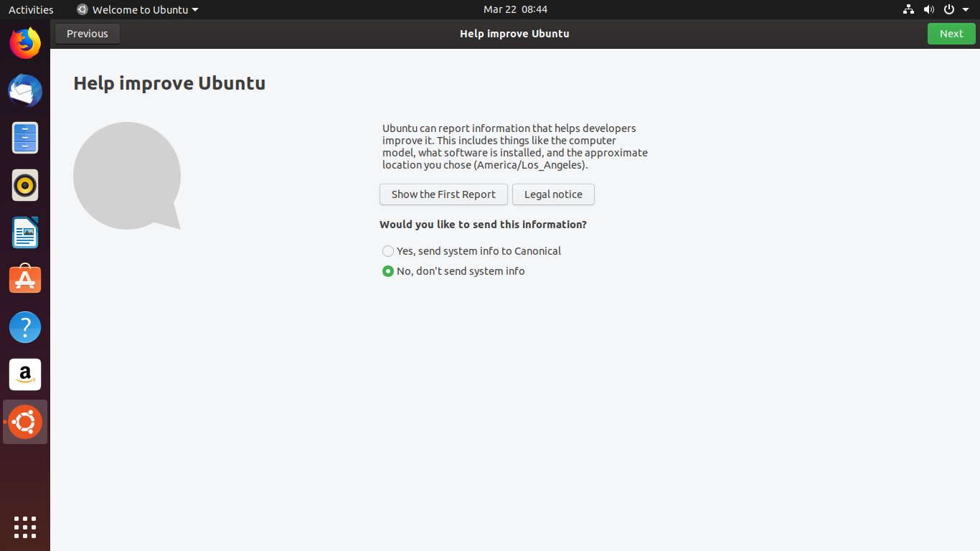Select No, don't send system info
980x551 pixels.
(453, 271)
